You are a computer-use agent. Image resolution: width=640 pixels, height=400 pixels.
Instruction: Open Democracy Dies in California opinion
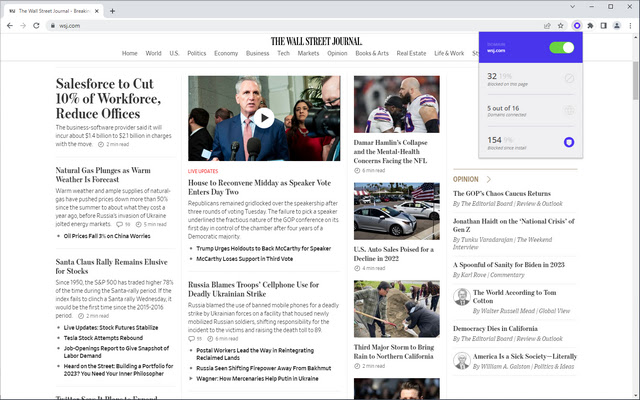tap(495, 329)
